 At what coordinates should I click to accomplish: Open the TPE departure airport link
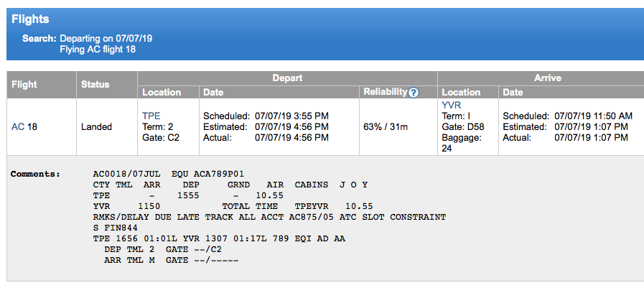pyautogui.click(x=151, y=116)
